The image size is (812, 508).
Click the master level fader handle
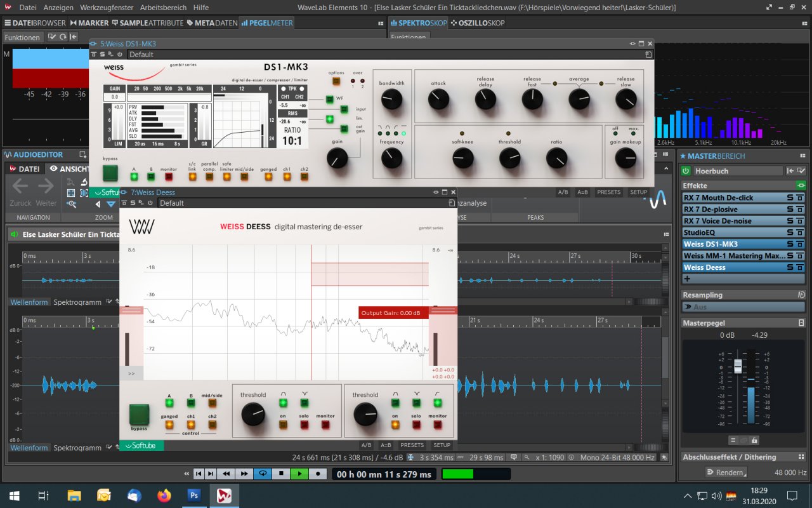[x=738, y=366]
